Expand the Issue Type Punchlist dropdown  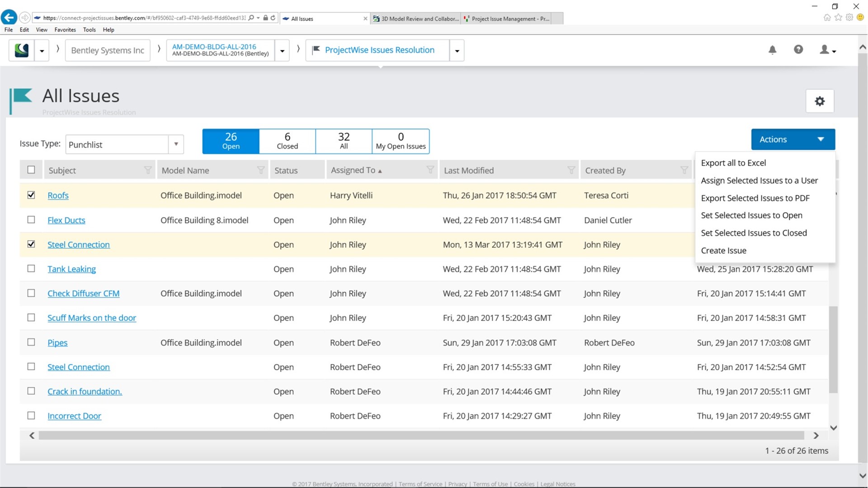click(176, 144)
